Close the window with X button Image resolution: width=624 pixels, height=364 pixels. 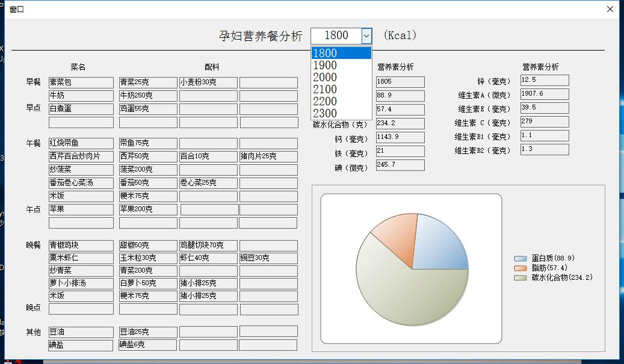tap(610, 9)
